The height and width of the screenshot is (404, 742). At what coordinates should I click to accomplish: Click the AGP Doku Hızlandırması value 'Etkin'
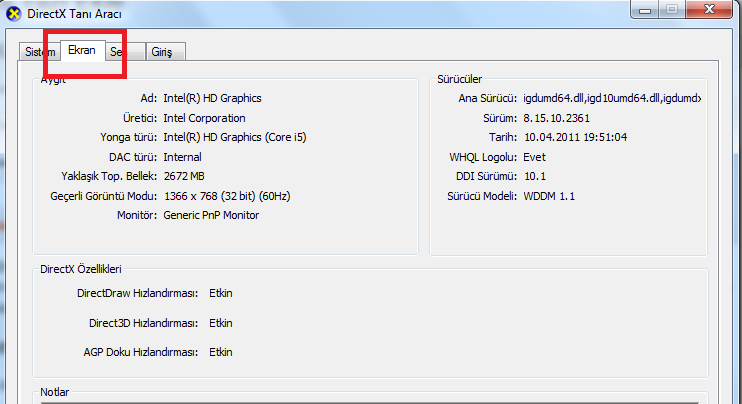(221, 352)
